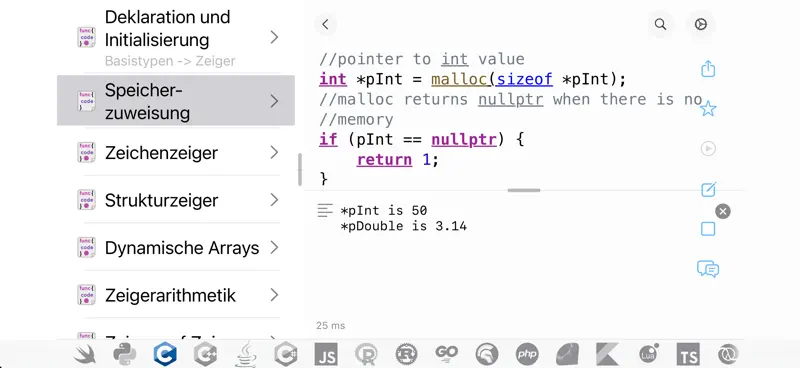800x368 pixels.
Task: Expand chevron for Zeigerarithmetik row
Action: coord(274,295)
